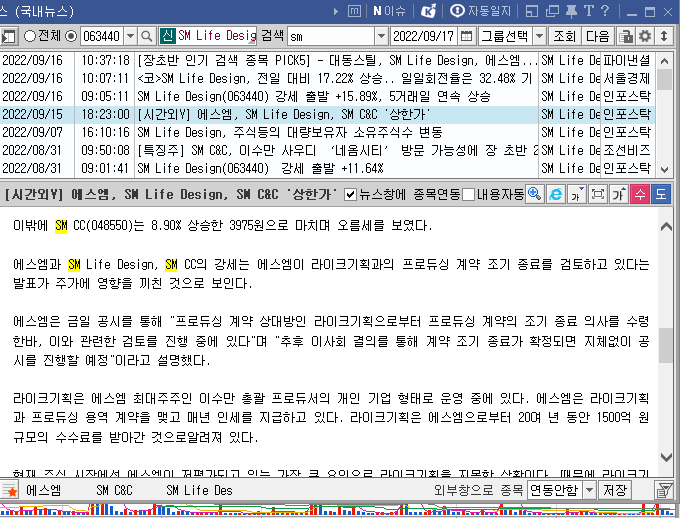Click the 'm' menu icon in title bar
The image size is (680, 518).
(x=354, y=11)
